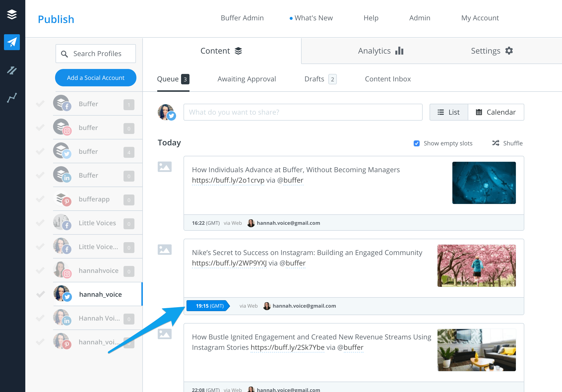Click the buffer Instagram profile avatar
Screen dimensions: 562x392
click(62, 127)
